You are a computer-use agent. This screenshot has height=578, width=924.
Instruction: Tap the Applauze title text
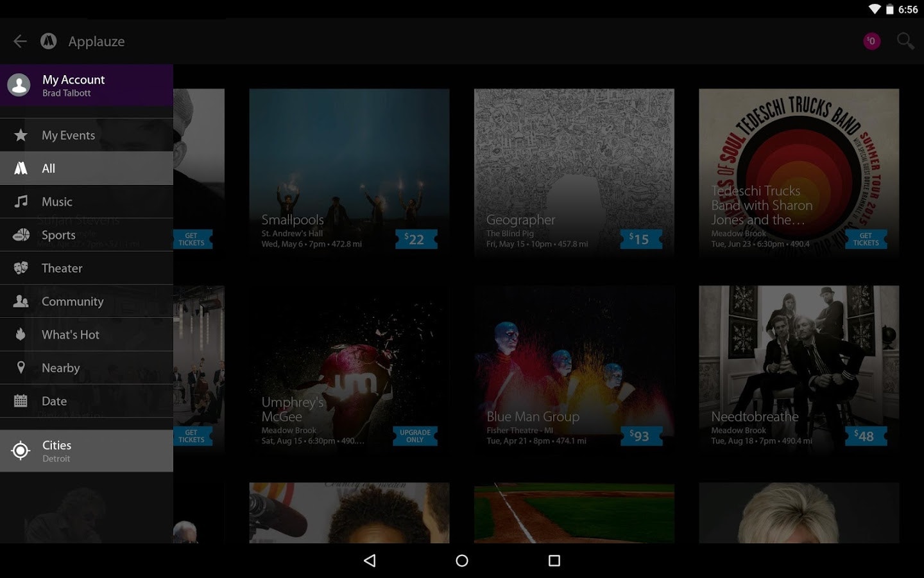(96, 42)
